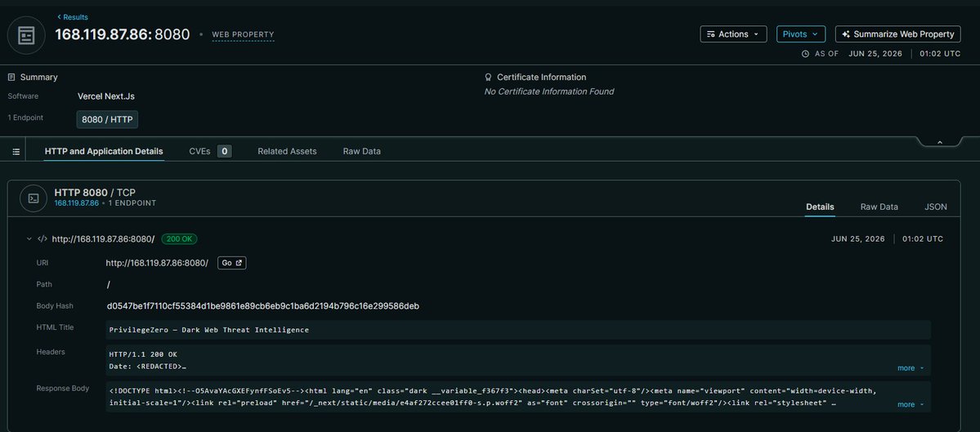Click the No Certificate Information Found text
Viewport: 980px width, 432px height.
(549, 91)
